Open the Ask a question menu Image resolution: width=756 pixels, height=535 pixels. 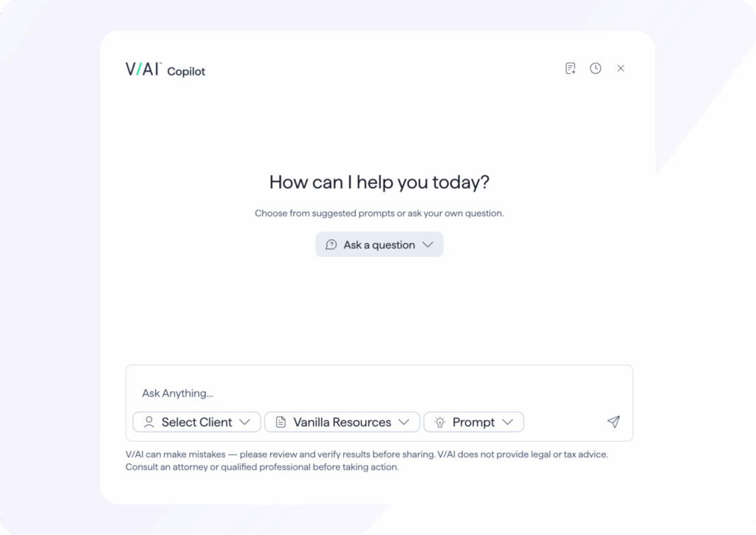[x=379, y=245]
